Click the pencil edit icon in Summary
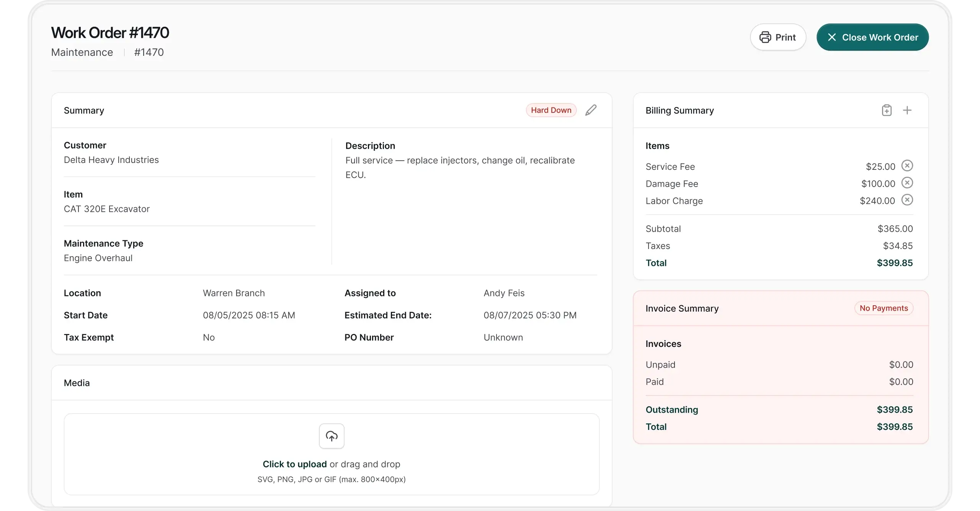The image size is (980, 511). click(x=591, y=110)
